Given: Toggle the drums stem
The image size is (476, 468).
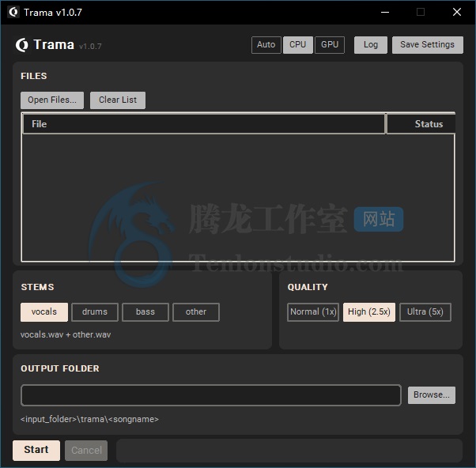Looking at the screenshot, I should coord(95,312).
